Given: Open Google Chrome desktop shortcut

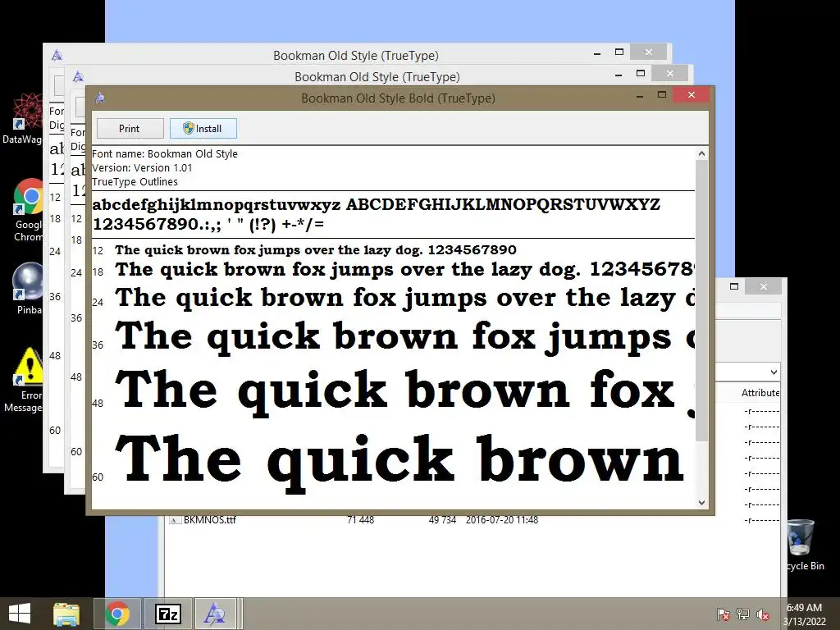Looking at the screenshot, I should coord(28,210).
